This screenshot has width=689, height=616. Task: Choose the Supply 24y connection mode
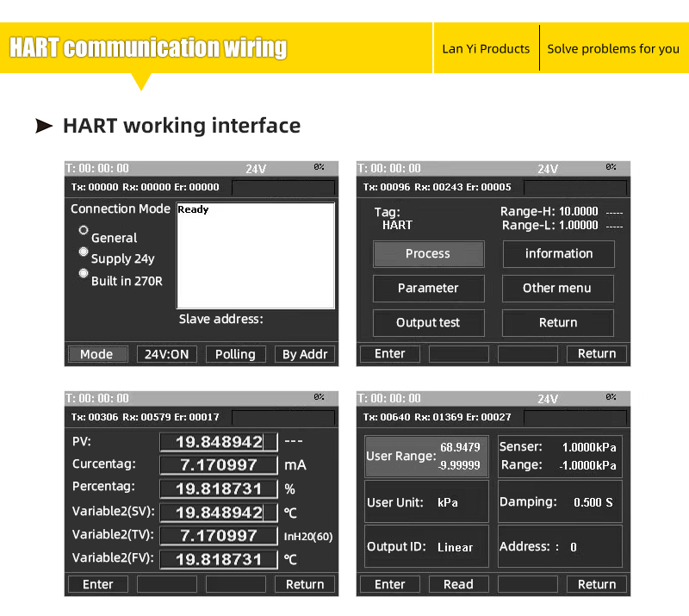(x=84, y=252)
